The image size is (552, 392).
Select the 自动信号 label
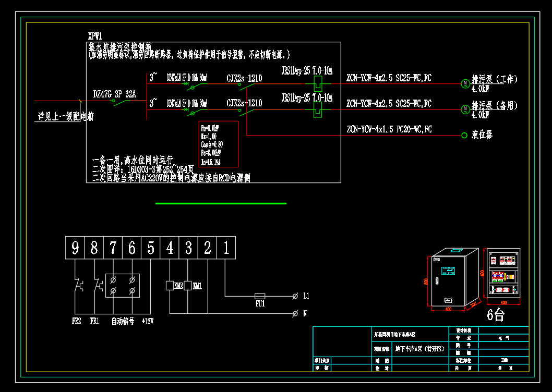123,321
